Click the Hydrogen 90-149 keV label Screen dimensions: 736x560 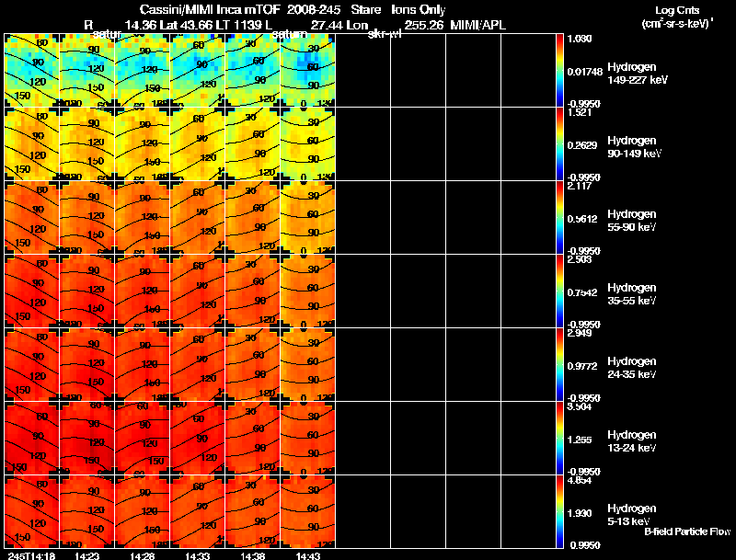(x=634, y=147)
